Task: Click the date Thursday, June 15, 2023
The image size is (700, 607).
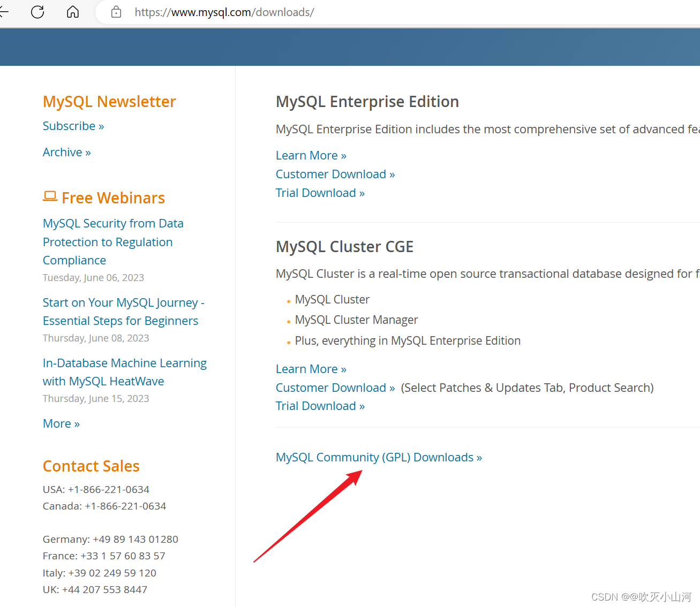Action: pyautogui.click(x=96, y=399)
